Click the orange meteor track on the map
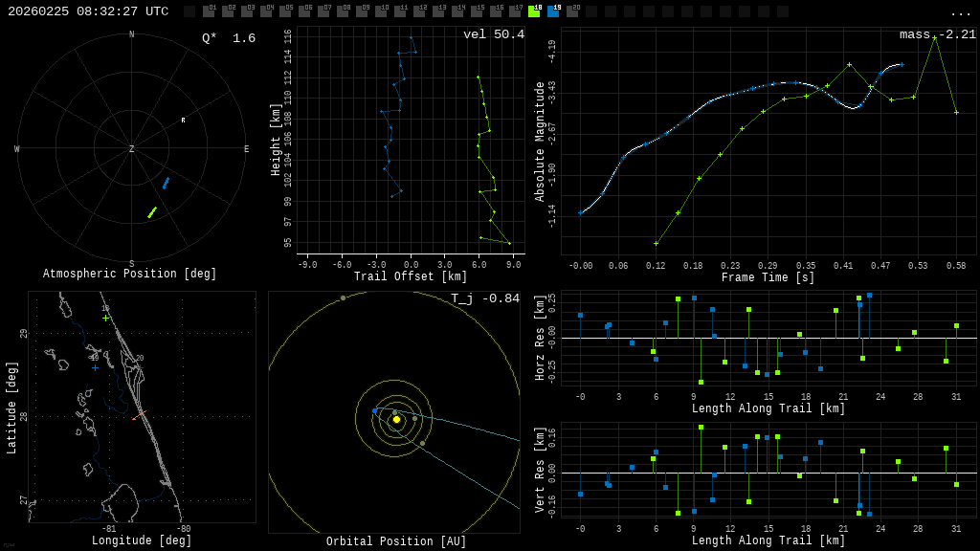This screenshot has height=551, width=980. (140, 415)
